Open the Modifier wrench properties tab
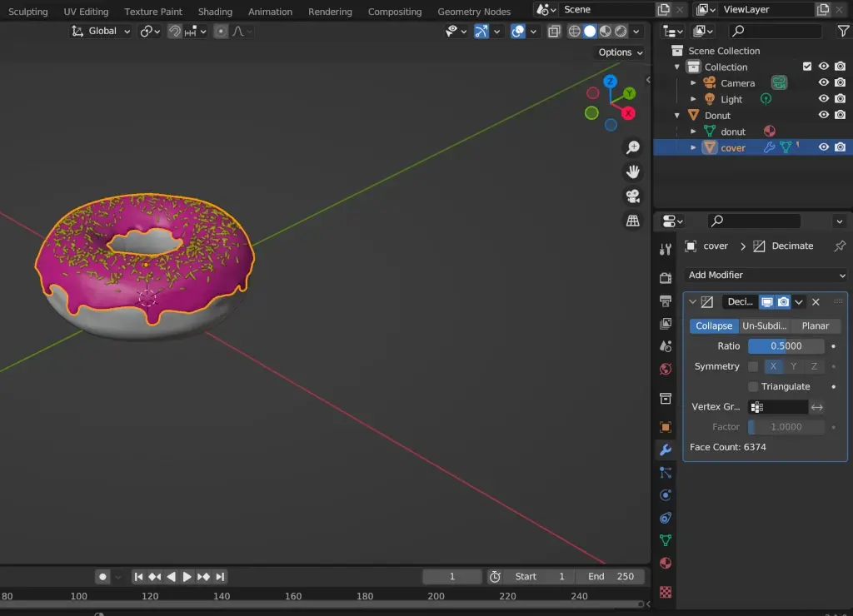 coord(666,450)
